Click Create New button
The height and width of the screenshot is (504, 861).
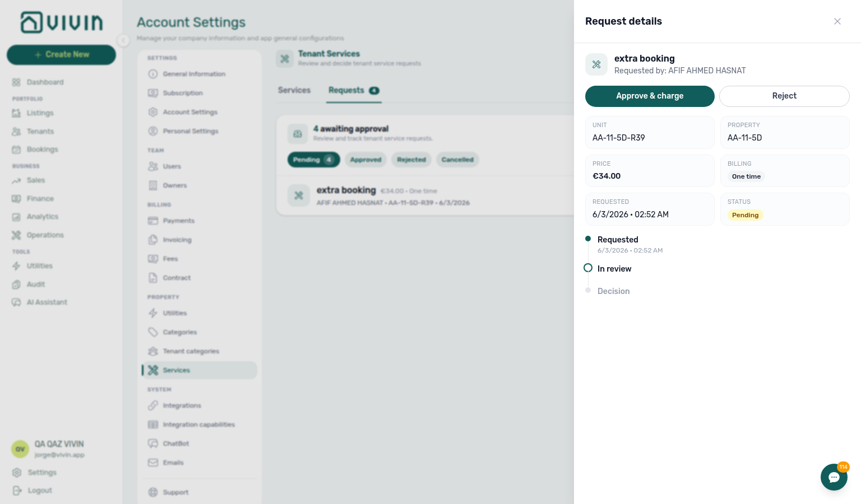pyautogui.click(x=61, y=54)
